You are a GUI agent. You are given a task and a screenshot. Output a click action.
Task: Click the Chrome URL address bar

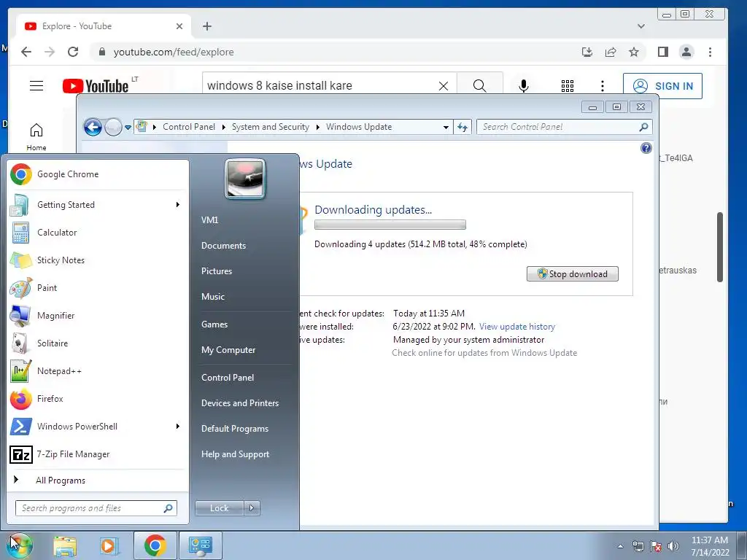333,52
